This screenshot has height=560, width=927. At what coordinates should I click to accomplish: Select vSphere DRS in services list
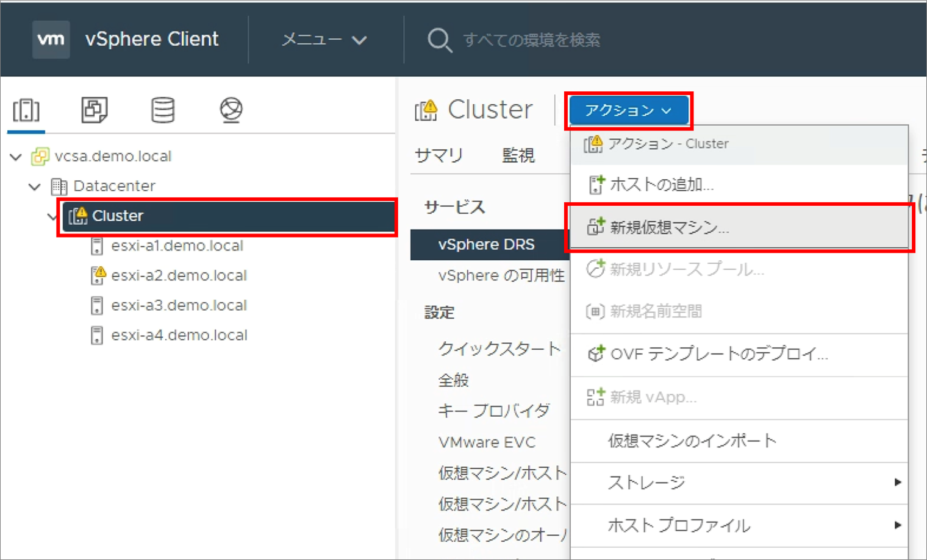[x=490, y=244]
